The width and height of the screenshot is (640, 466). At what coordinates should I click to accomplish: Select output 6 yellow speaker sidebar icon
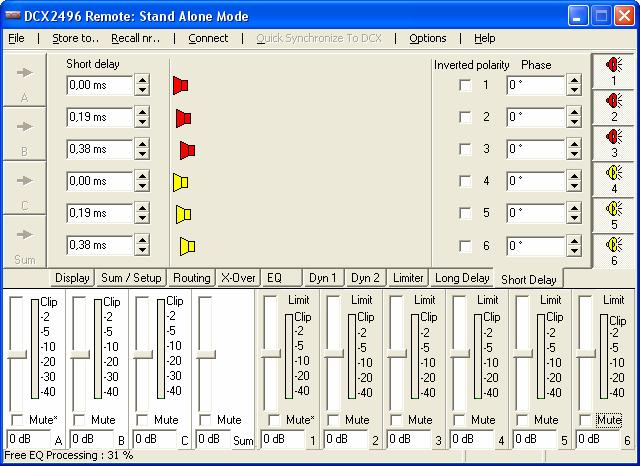click(x=613, y=250)
